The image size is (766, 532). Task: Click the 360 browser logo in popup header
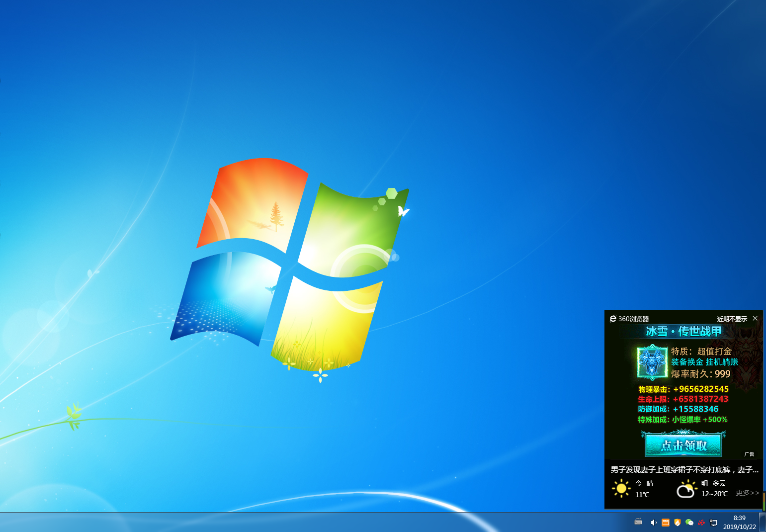(x=613, y=319)
